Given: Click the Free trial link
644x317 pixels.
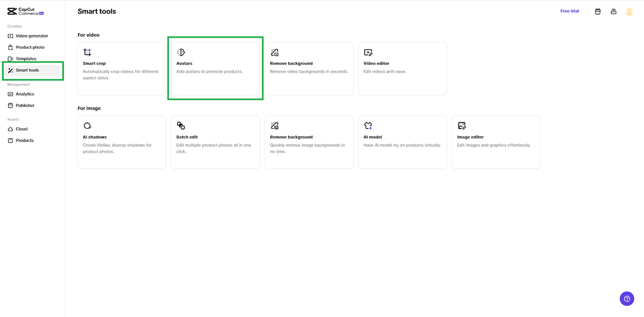Looking at the screenshot, I should point(570,11).
